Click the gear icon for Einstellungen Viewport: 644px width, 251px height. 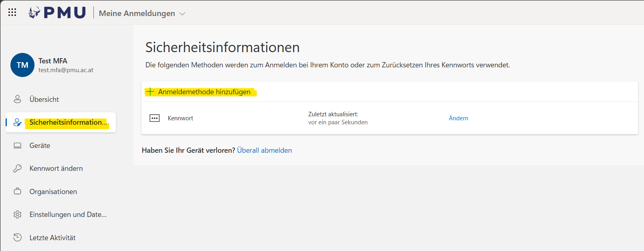17,215
